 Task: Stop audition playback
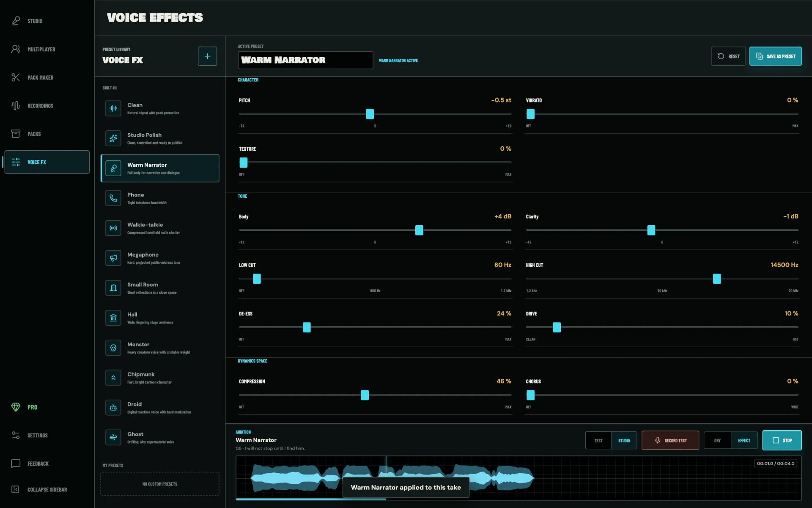coord(782,440)
